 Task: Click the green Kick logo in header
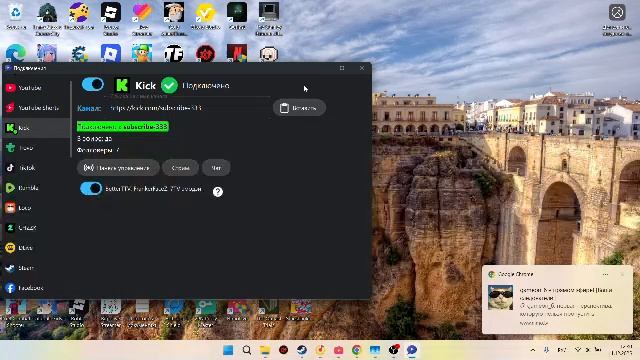point(121,85)
